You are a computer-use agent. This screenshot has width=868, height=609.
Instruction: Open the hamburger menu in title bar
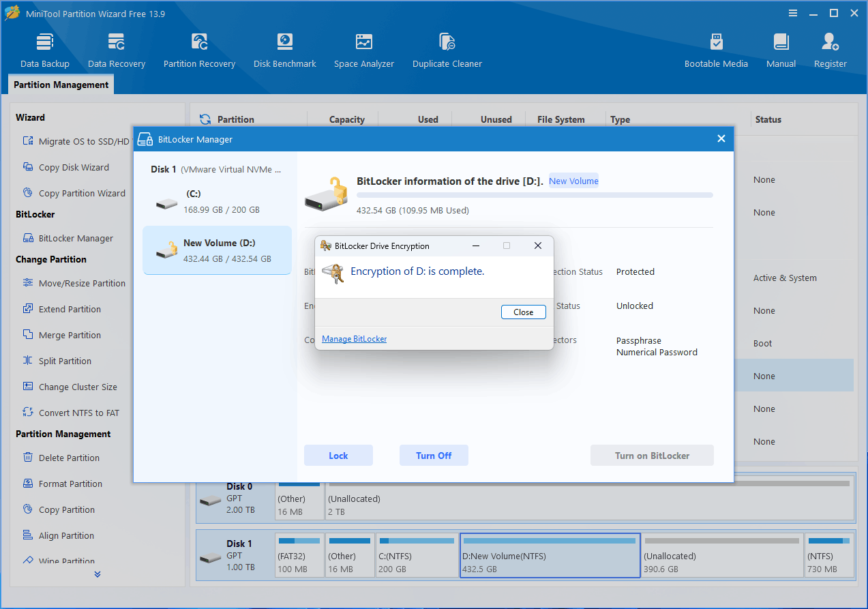pos(793,13)
